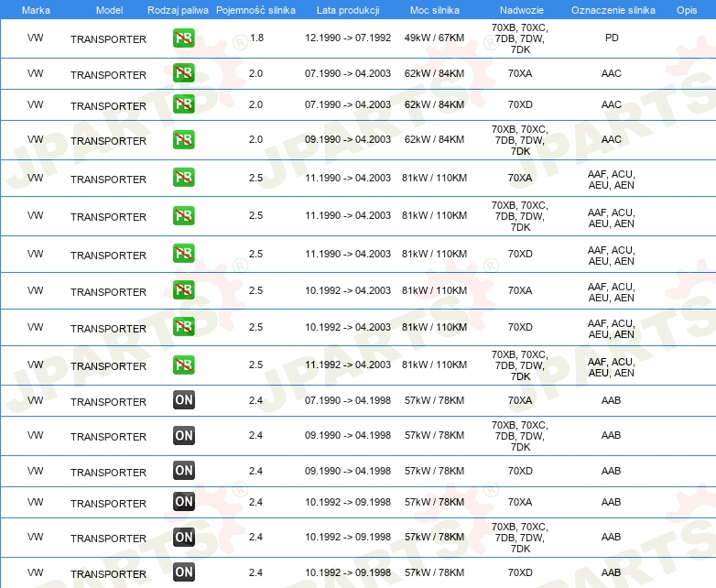Select the date range 12.1990 -> 07.1992
716x588 pixels.
[348, 38]
